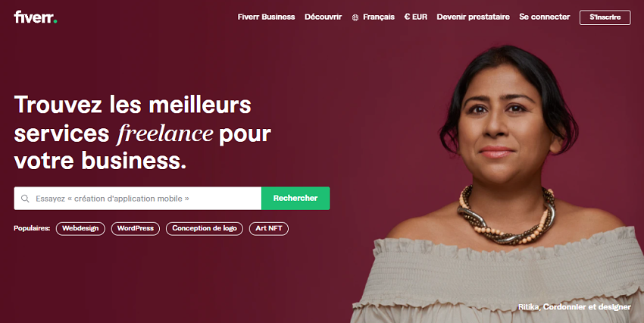This screenshot has width=644, height=323.
Task: Click the Fiverr logo
Action: pos(36,17)
